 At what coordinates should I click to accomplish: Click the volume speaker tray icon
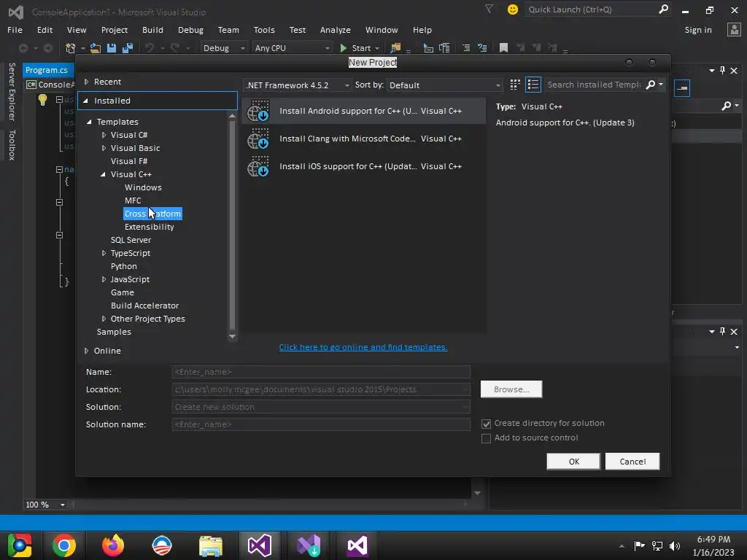[x=675, y=545]
